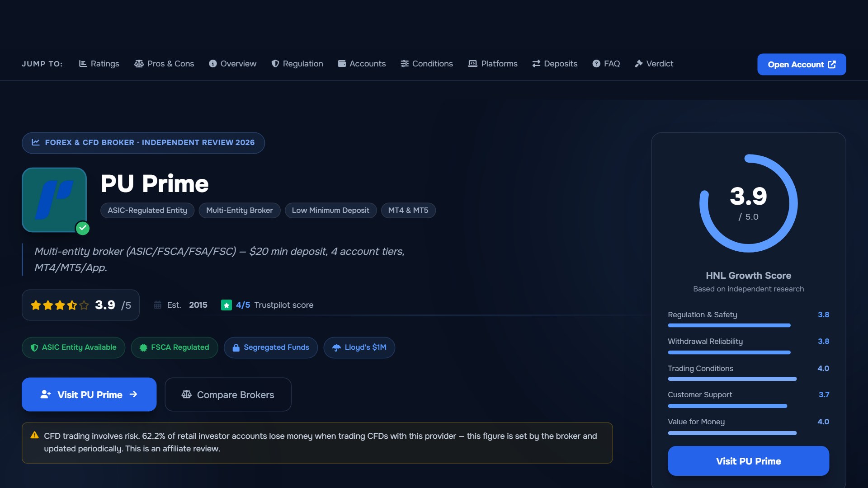Select the Multi-Entity Broker tag
Screen dimensions: 868x488
pyautogui.click(x=240, y=211)
